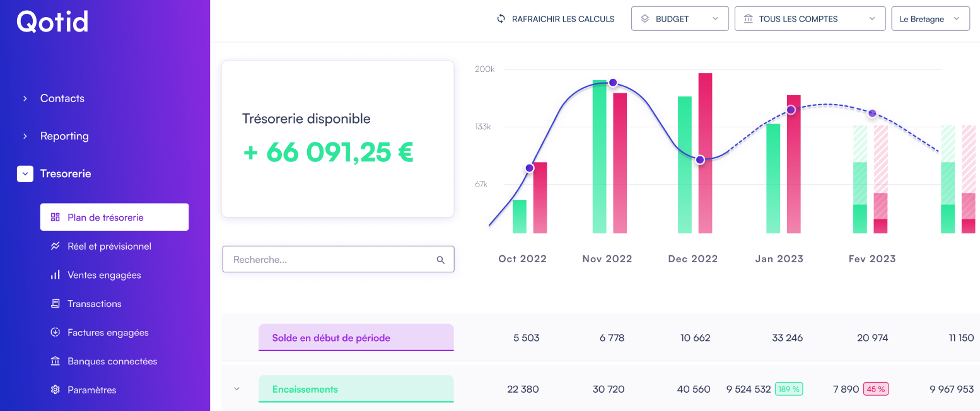Collapse the Tresorerie section chevron
The width and height of the screenshot is (980, 411).
pyautogui.click(x=25, y=173)
